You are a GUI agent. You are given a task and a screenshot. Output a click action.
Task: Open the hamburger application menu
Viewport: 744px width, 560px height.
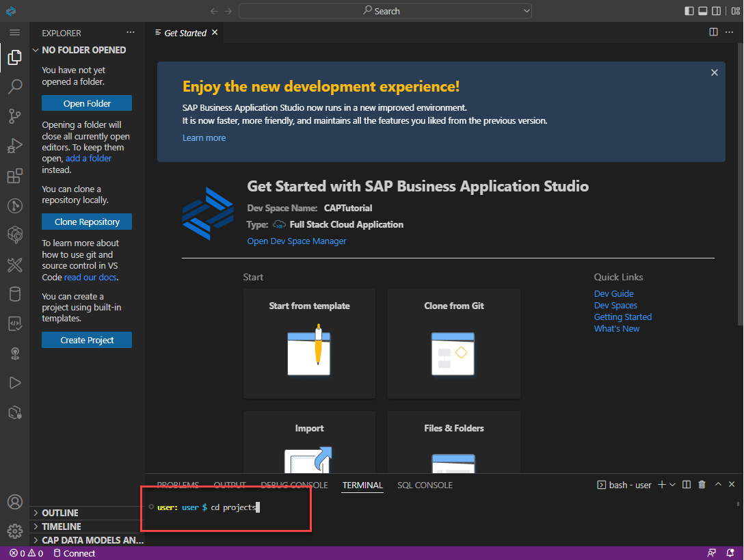(x=15, y=32)
